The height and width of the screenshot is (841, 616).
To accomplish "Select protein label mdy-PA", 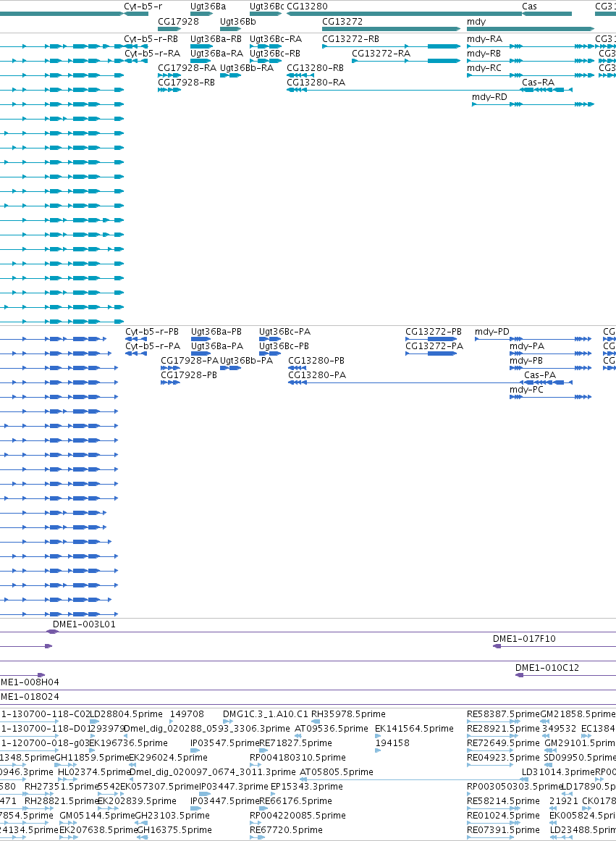I will tap(527, 346).
